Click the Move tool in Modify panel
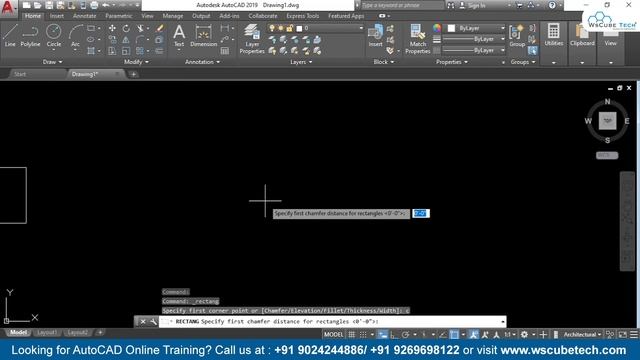Screen dimensions: 640x360 pyautogui.click(x=112, y=28)
